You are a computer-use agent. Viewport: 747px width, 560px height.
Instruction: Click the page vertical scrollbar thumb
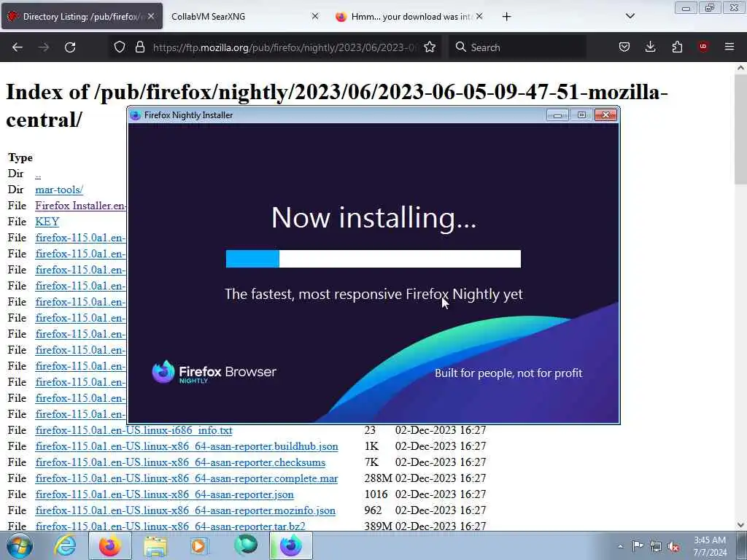tap(740, 128)
